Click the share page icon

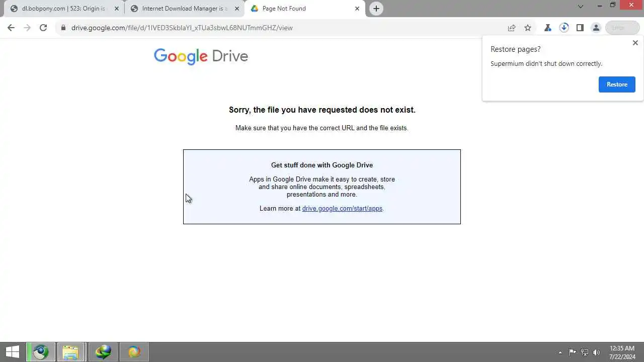pyautogui.click(x=512, y=28)
